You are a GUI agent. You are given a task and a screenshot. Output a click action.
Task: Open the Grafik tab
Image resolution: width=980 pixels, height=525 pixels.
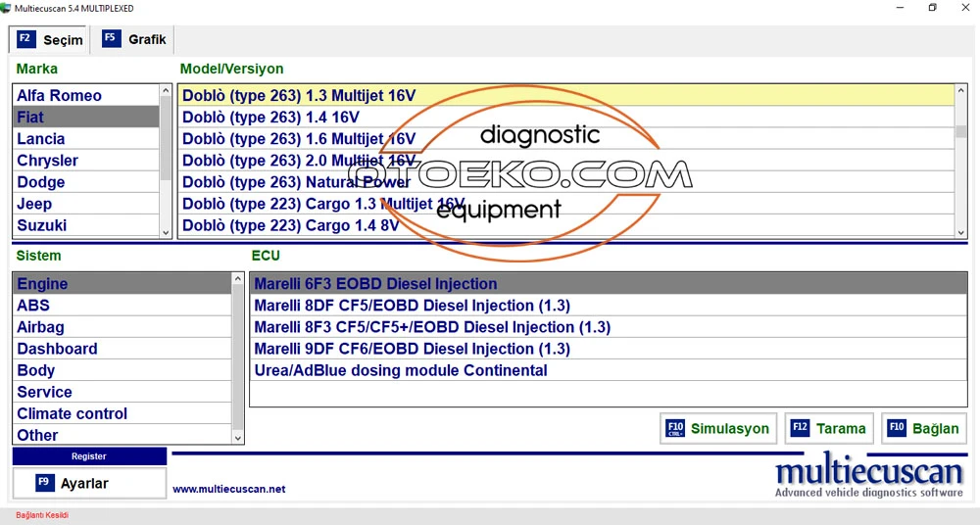click(133, 39)
